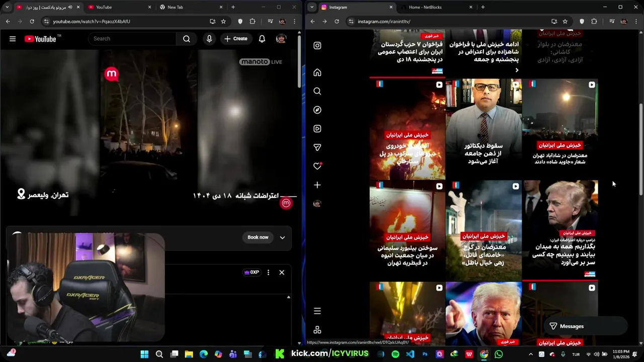
Task: Mute the playing YouTube tab via speaker icon
Action: point(70,7)
